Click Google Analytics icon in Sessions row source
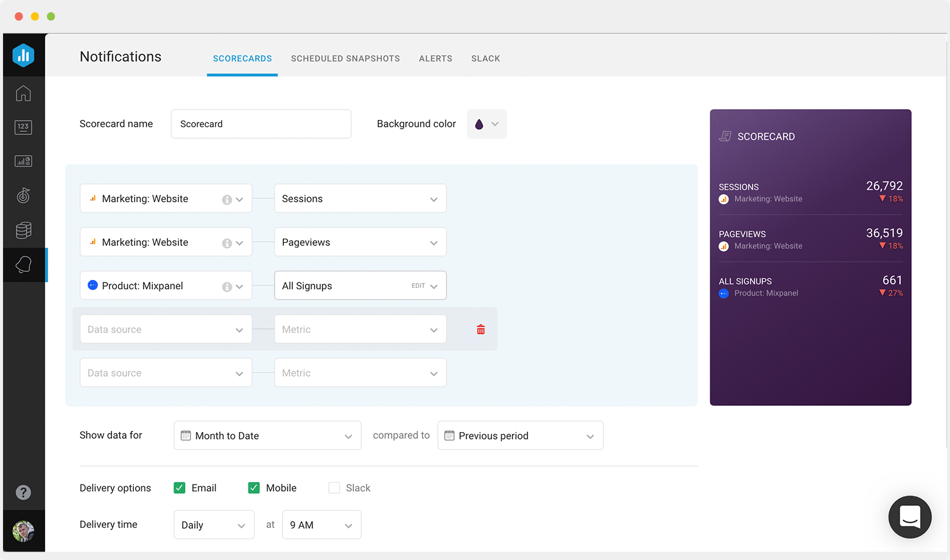This screenshot has width=950, height=560. (93, 198)
